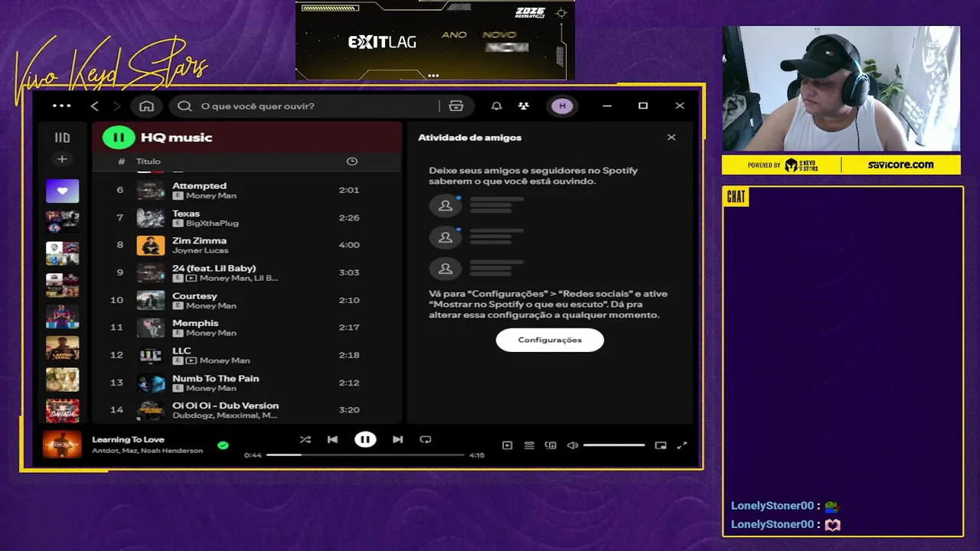Pause HQ music with green header button
This screenshot has width=980, height=551.
pos(119,138)
